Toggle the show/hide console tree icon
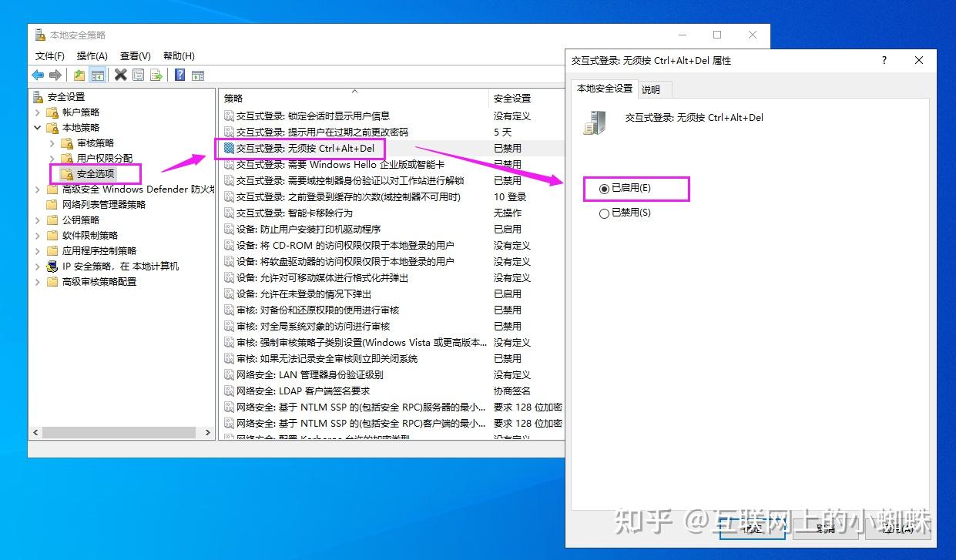Screen dimensions: 956x560 pos(97,74)
